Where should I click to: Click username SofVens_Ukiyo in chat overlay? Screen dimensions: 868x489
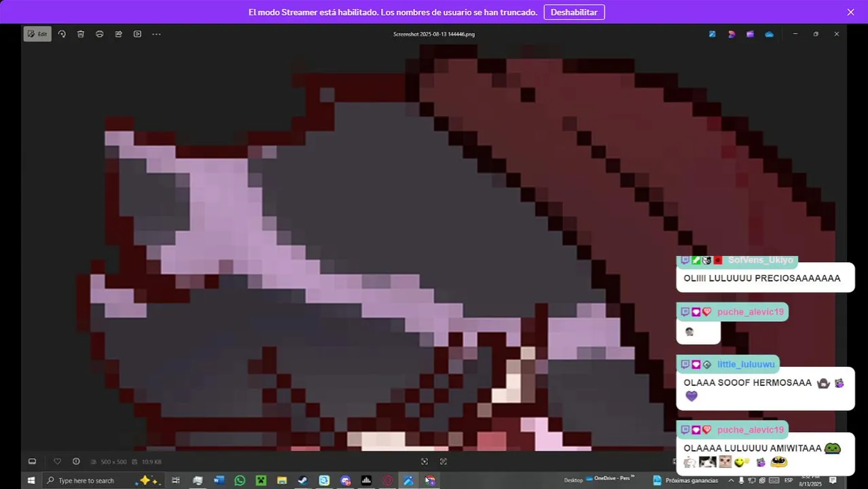point(760,260)
